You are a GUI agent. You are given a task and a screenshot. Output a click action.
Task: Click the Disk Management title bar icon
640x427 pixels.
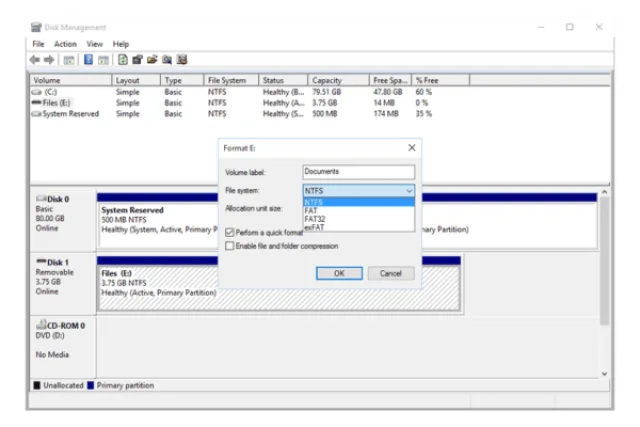pyautogui.click(x=36, y=27)
